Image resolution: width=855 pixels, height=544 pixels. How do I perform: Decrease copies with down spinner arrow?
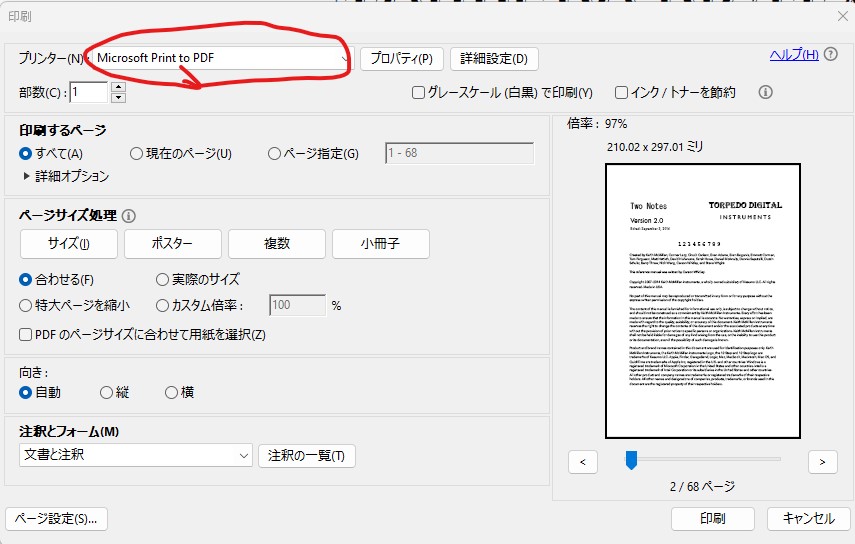click(x=119, y=97)
